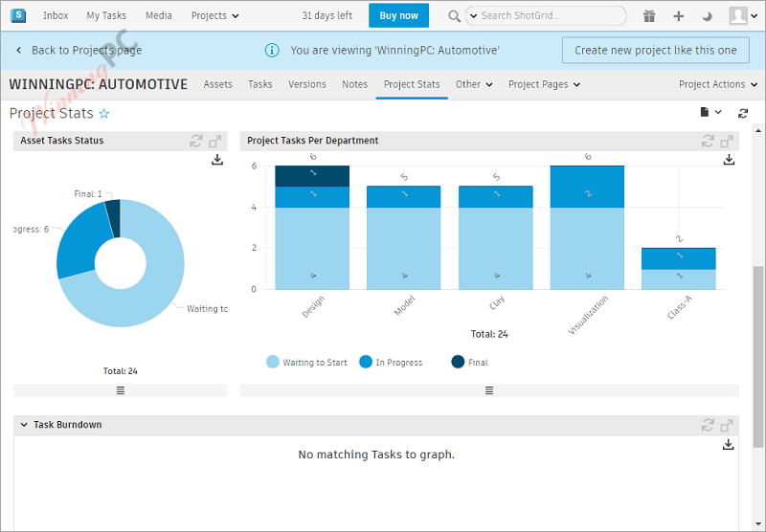
Task: Download the Task Burndown chart
Action: point(728,444)
